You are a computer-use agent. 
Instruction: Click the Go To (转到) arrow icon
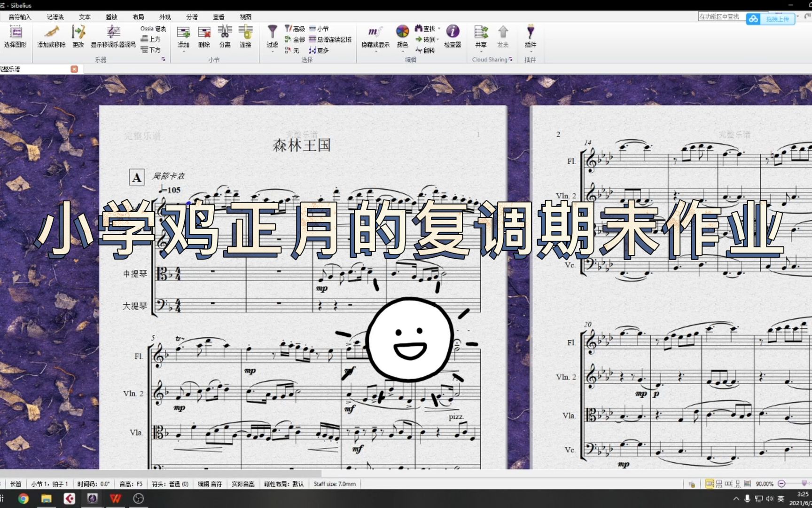[425, 40]
